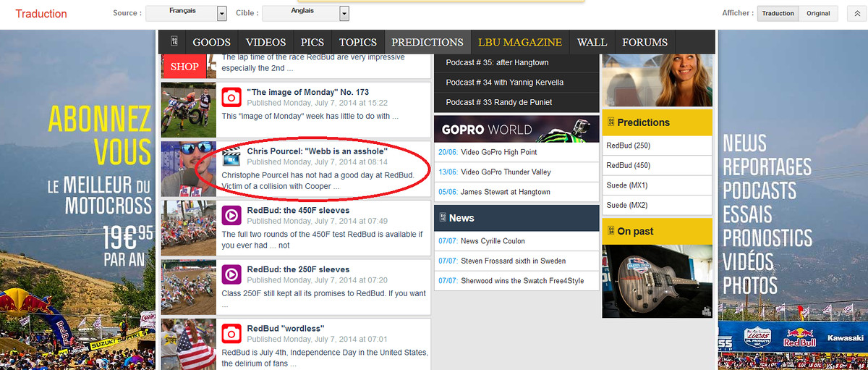
Task: Open the camera icon for "The image of Monday" No. 173
Action: (231, 97)
